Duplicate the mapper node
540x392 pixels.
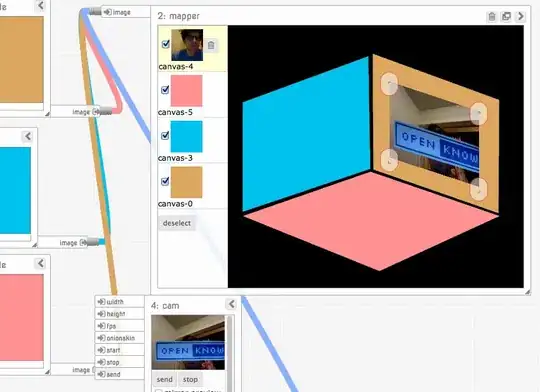[506, 16]
